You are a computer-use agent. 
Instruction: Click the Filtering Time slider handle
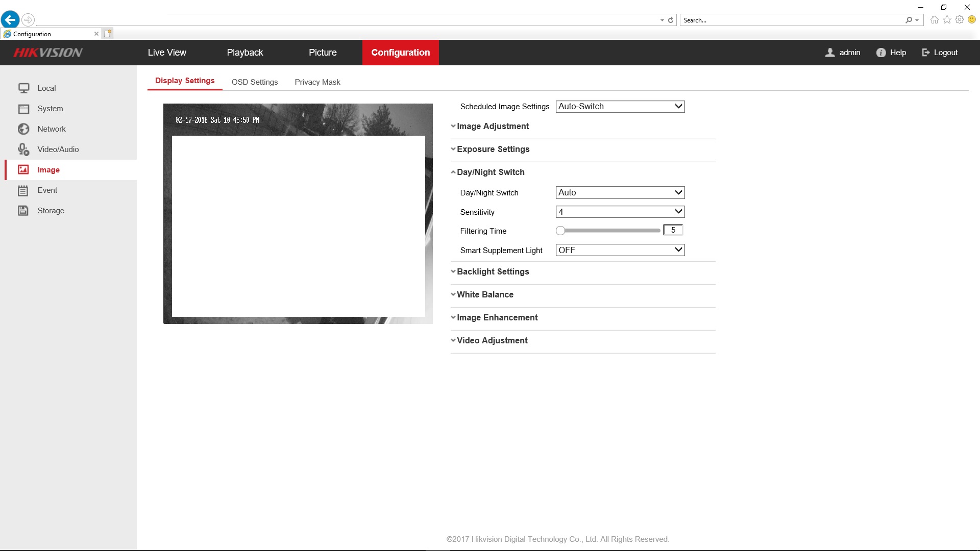pyautogui.click(x=560, y=231)
